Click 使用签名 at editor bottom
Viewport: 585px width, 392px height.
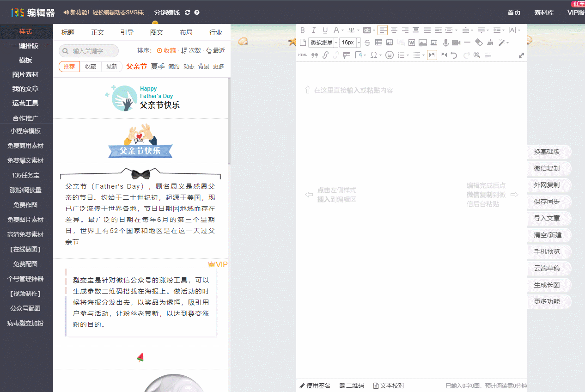coord(315,386)
